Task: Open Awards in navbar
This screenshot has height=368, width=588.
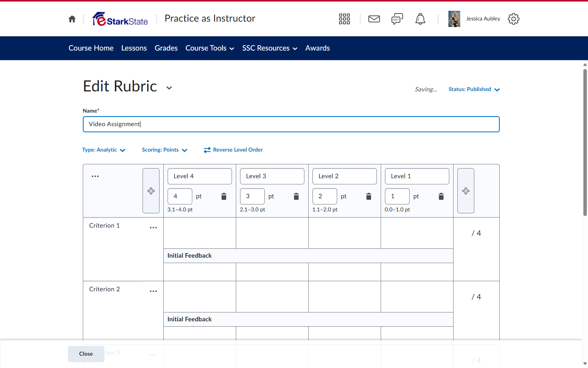Action: click(x=318, y=48)
